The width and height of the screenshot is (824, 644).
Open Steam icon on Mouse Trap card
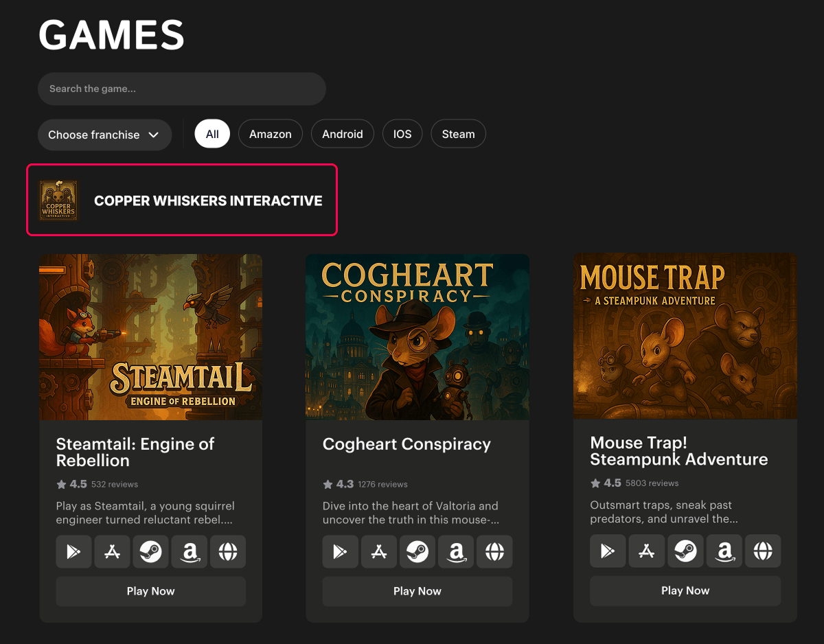click(685, 551)
